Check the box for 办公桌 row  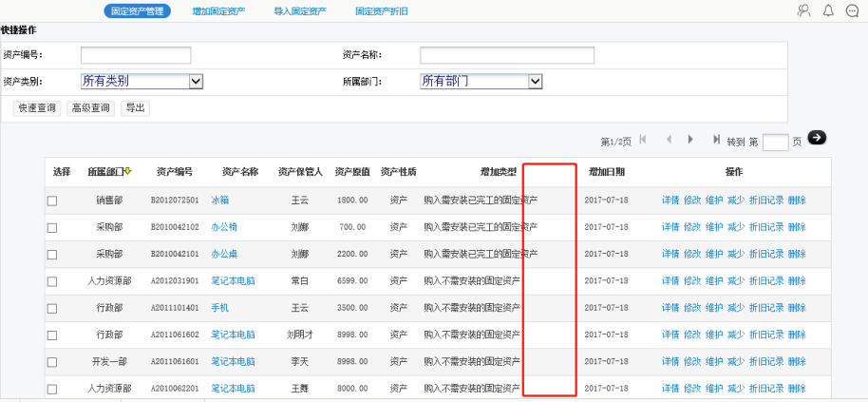pos(52,255)
